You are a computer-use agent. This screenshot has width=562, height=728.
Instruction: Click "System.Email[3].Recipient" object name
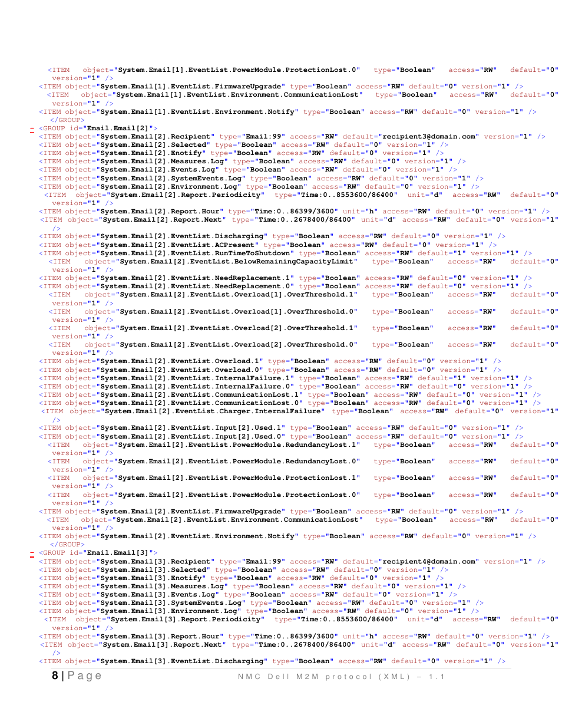[x=156, y=562]
